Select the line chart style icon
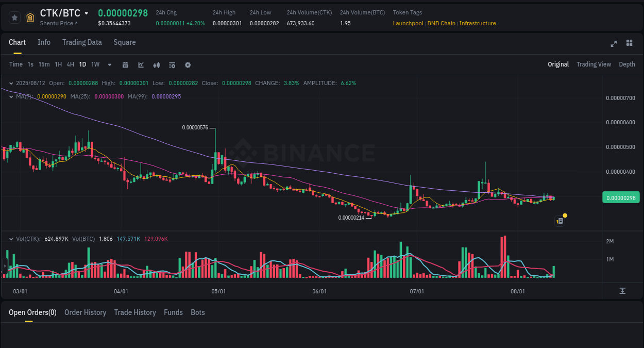 pos(141,64)
